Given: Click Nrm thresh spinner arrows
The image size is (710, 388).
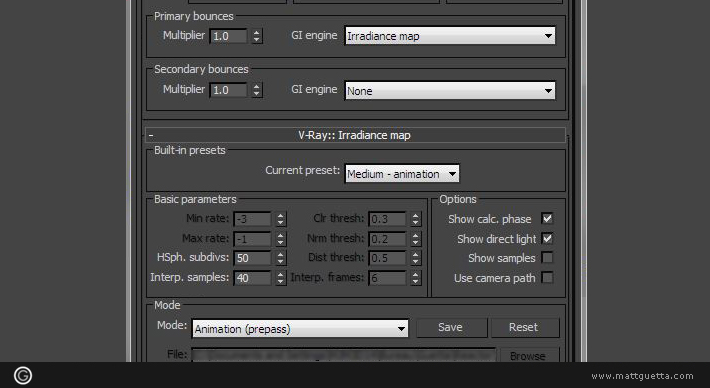Looking at the screenshot, I should [x=416, y=238].
